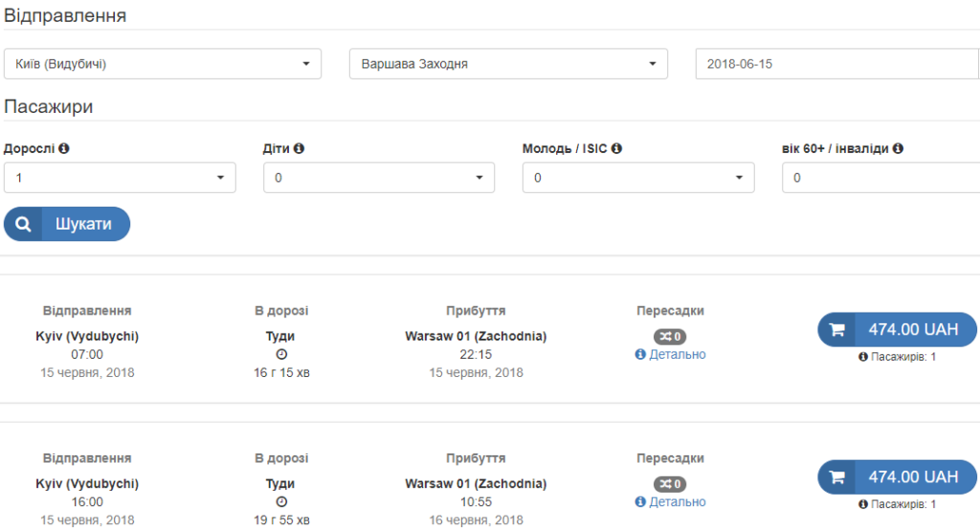Viewport: 980px width, 529px height.
Task: Click transfers badge for the 07:00 departure
Action: [670, 337]
